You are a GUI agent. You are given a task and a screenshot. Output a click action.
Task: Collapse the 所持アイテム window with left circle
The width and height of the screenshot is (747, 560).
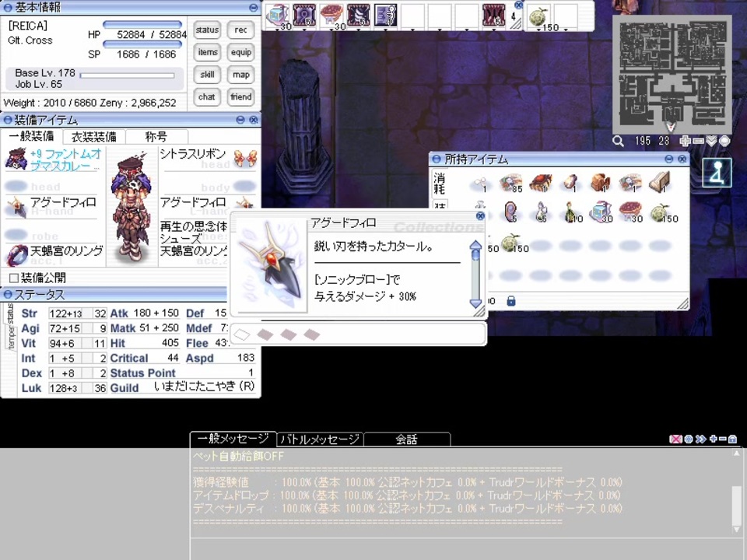[437, 159]
